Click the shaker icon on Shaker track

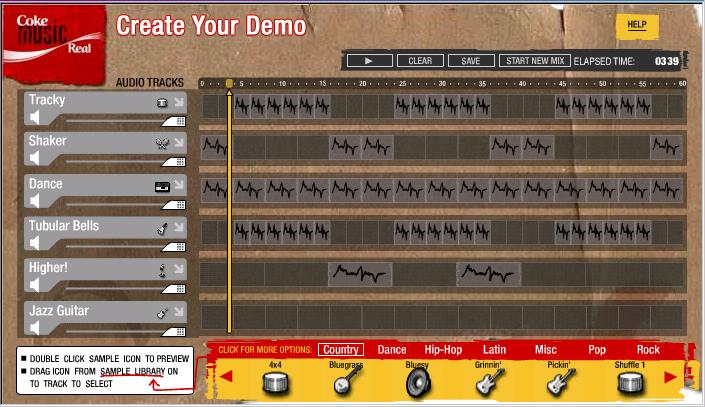pos(162,143)
